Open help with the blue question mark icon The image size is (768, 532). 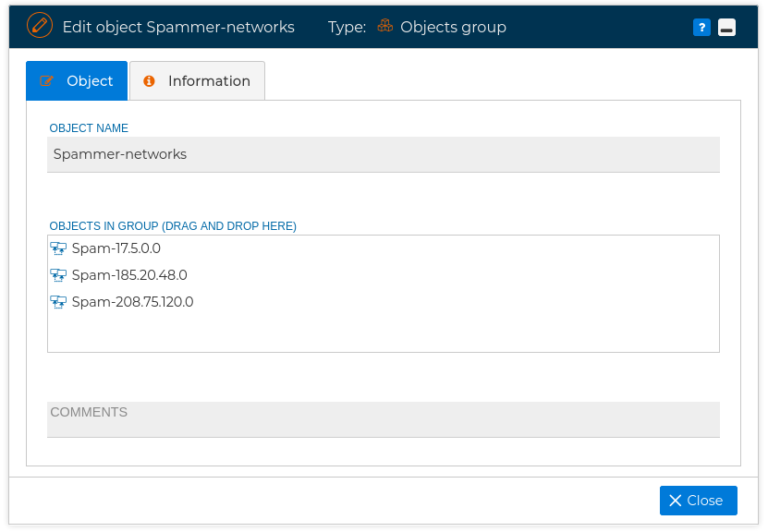tap(701, 28)
